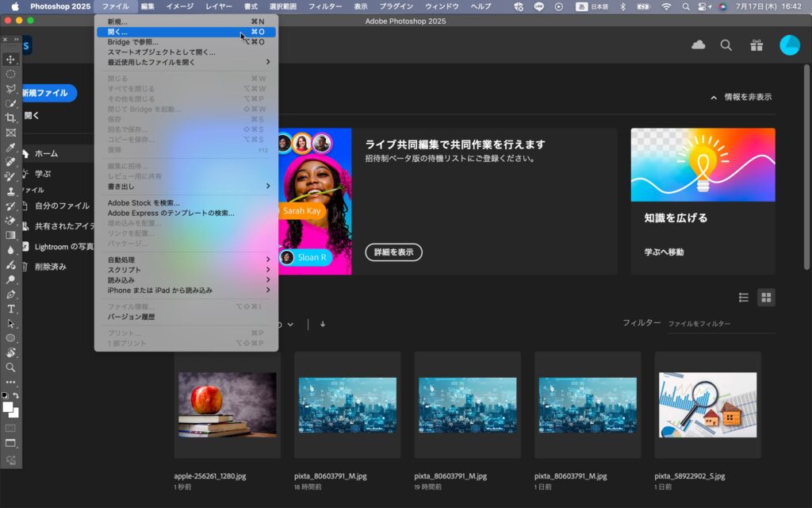This screenshot has height=508, width=812.
Task: Reset to default black and white colors
Action: 6,395
